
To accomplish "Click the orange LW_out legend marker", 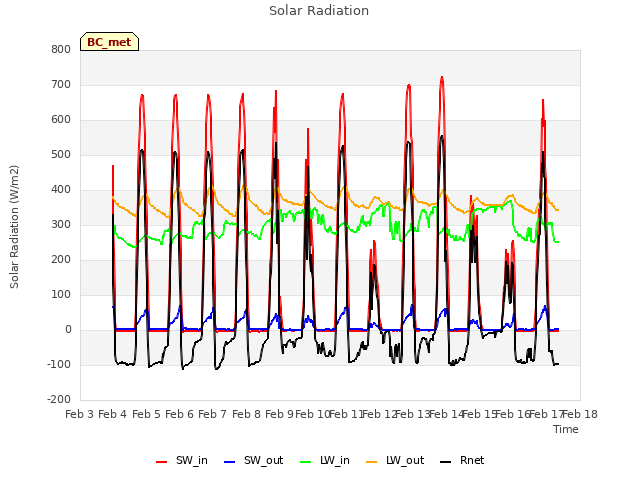I will 372,462.
